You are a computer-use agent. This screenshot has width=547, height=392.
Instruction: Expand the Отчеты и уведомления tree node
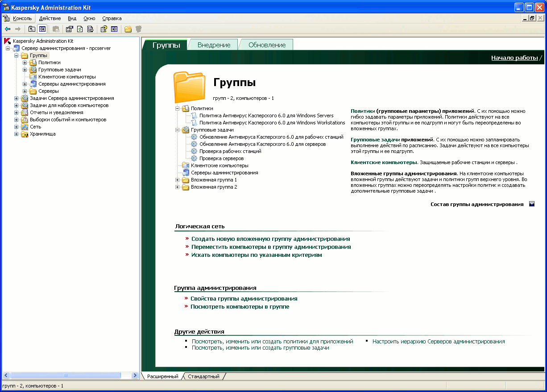pos(17,112)
